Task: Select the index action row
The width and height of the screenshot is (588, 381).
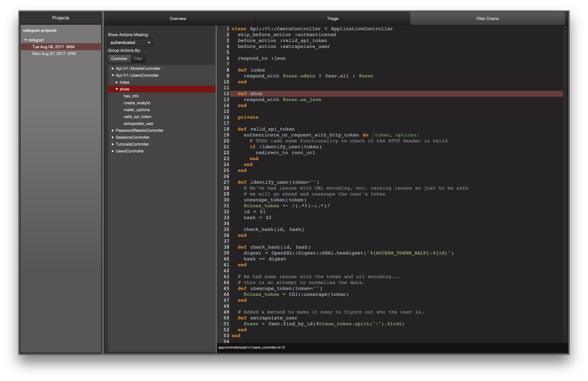Action: (162, 82)
